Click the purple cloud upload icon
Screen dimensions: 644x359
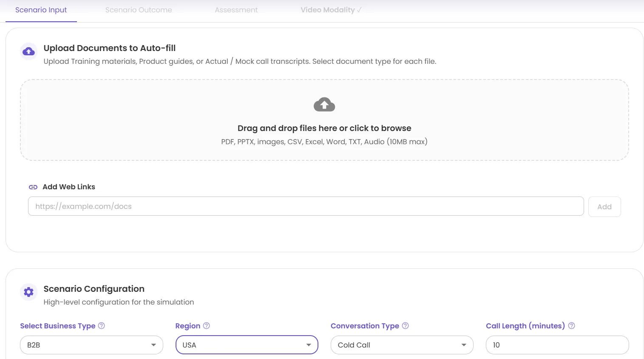click(28, 51)
